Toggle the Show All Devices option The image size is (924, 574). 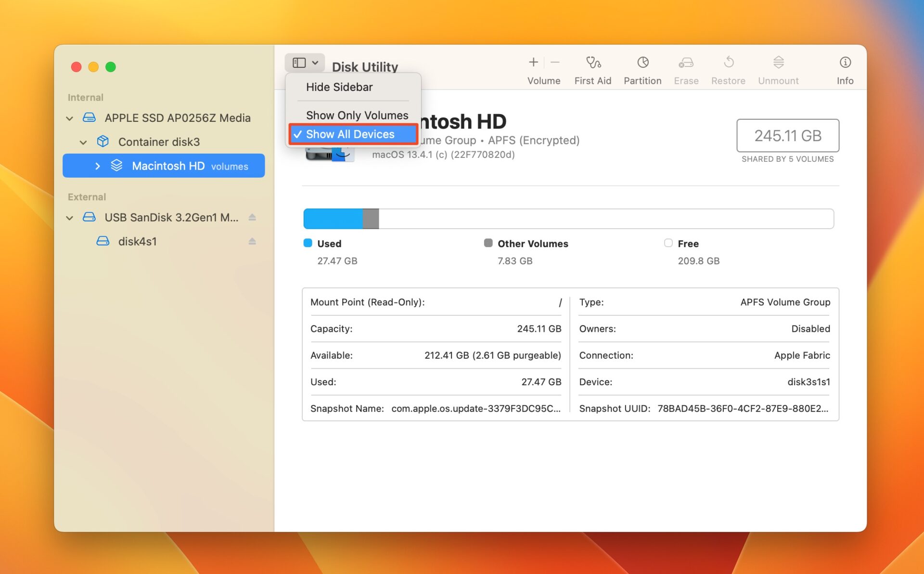click(353, 134)
